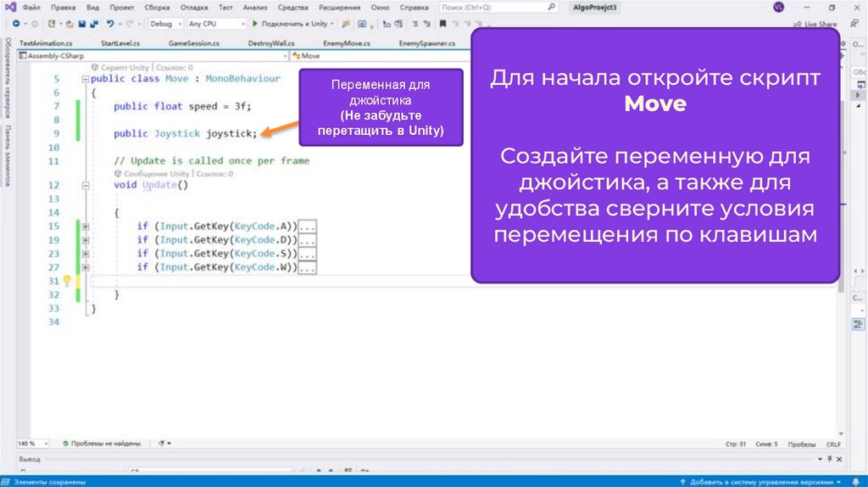The width and height of the screenshot is (868, 487).
Task: Switch to the GameSession.cs tab
Action: pos(194,42)
